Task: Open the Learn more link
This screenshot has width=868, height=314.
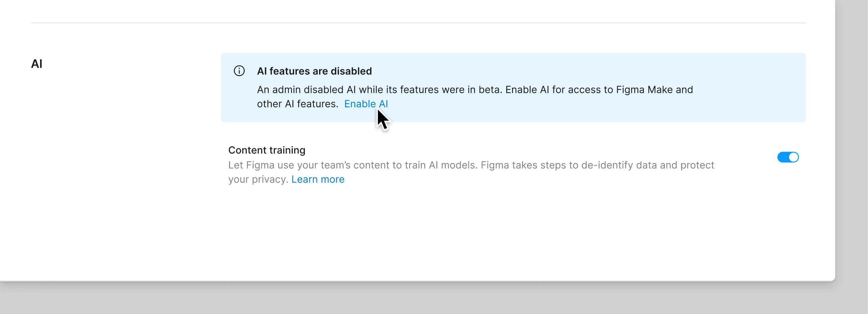Action: [318, 179]
